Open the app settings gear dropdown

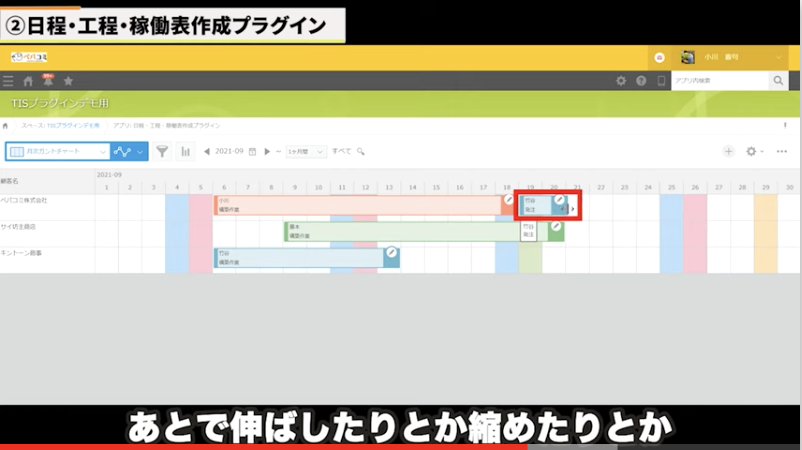(755, 151)
